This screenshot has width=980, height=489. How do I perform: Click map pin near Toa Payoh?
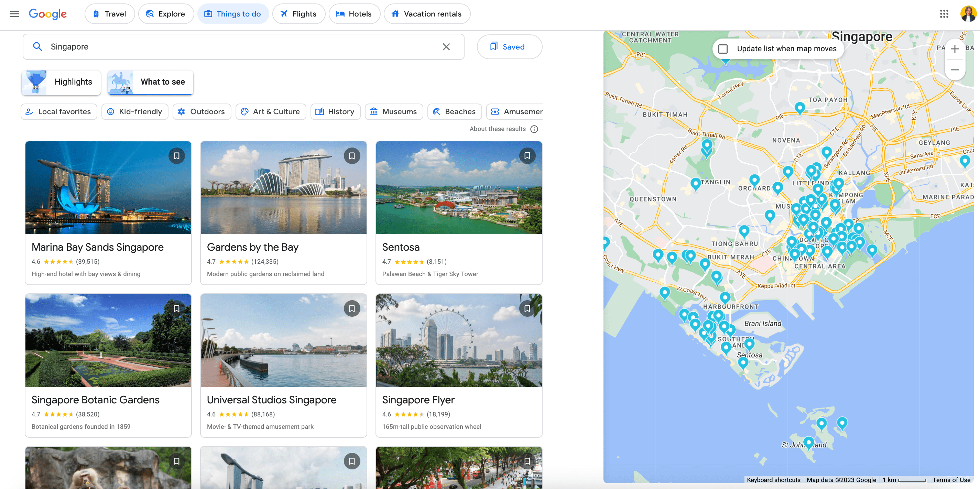(x=800, y=108)
